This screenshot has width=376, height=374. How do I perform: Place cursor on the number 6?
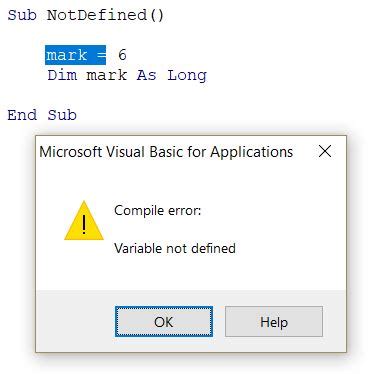pyautogui.click(x=122, y=55)
